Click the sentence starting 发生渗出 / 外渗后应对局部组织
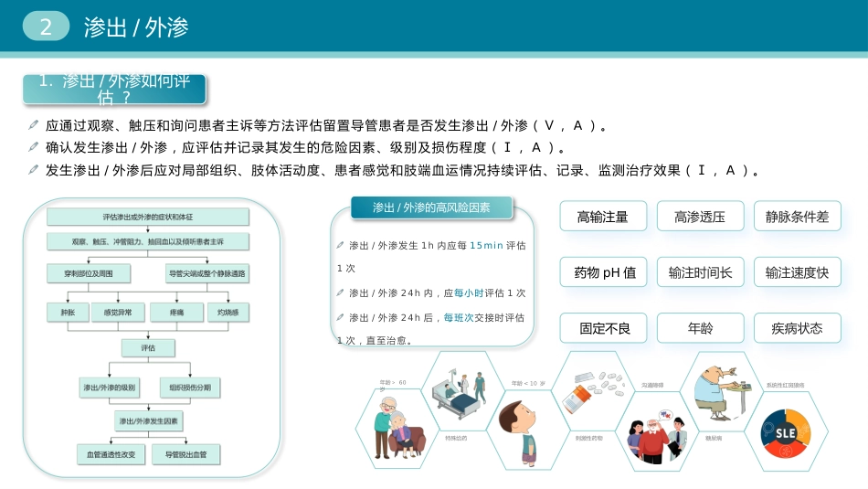The height and width of the screenshot is (489, 868). 403,170
